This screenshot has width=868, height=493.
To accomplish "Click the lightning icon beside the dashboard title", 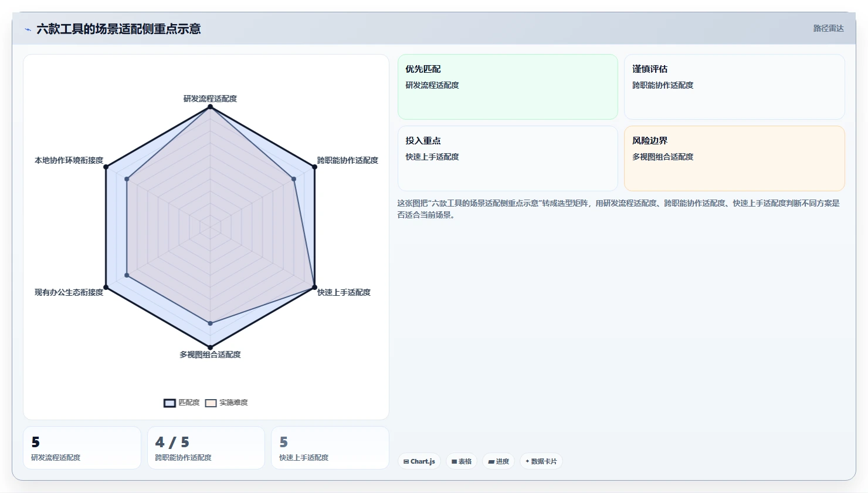I will click(x=28, y=29).
